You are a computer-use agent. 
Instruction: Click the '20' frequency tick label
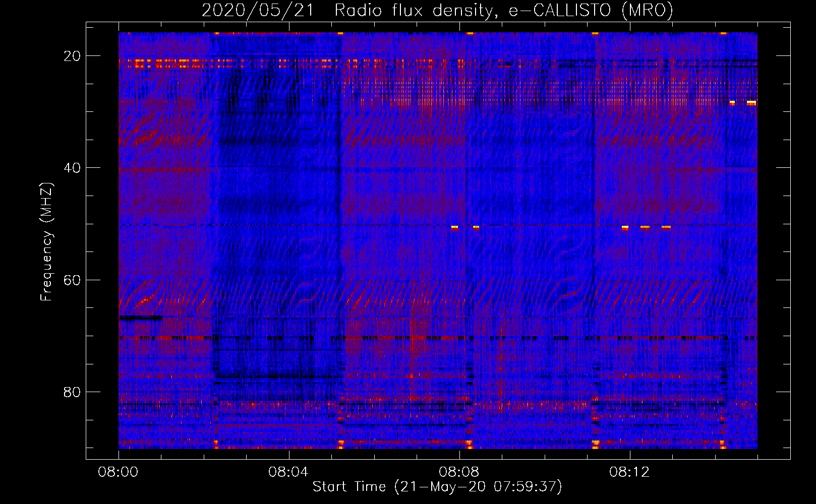pyautogui.click(x=73, y=56)
